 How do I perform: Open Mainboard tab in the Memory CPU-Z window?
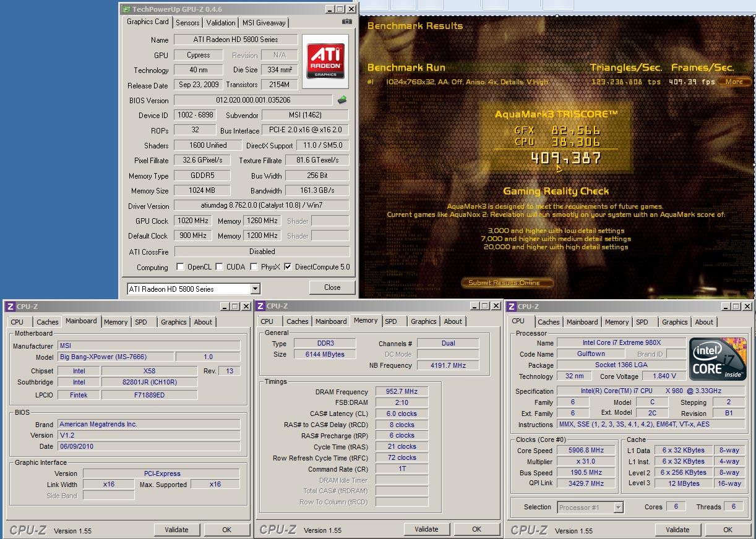point(331,321)
